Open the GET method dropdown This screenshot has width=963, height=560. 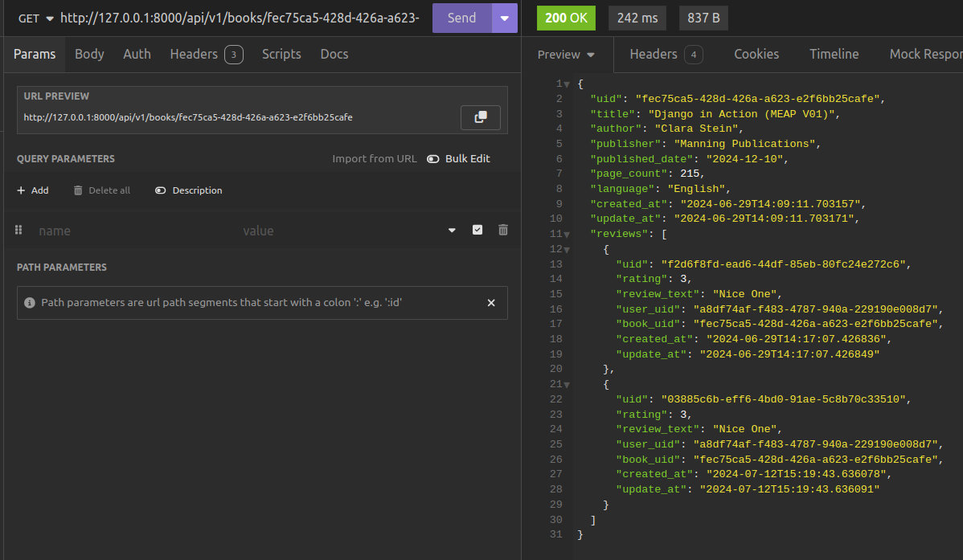tap(35, 18)
